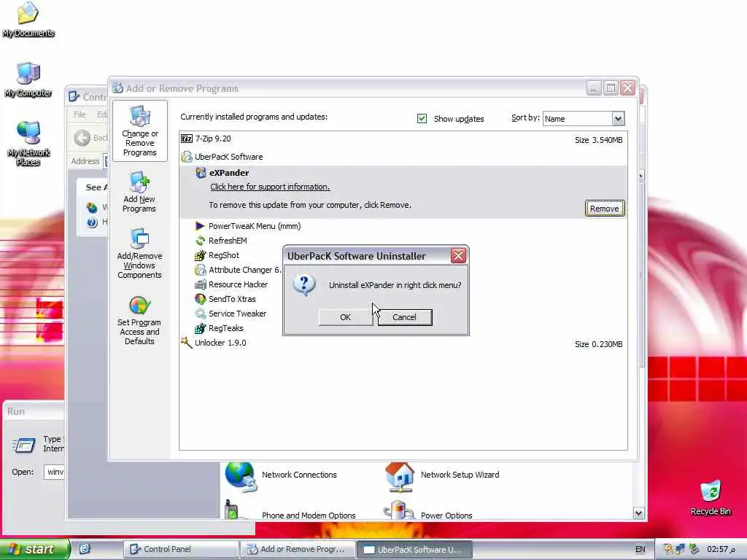The image size is (747, 560).
Task: Click the SendTo Xtras icon
Action: [200, 299]
